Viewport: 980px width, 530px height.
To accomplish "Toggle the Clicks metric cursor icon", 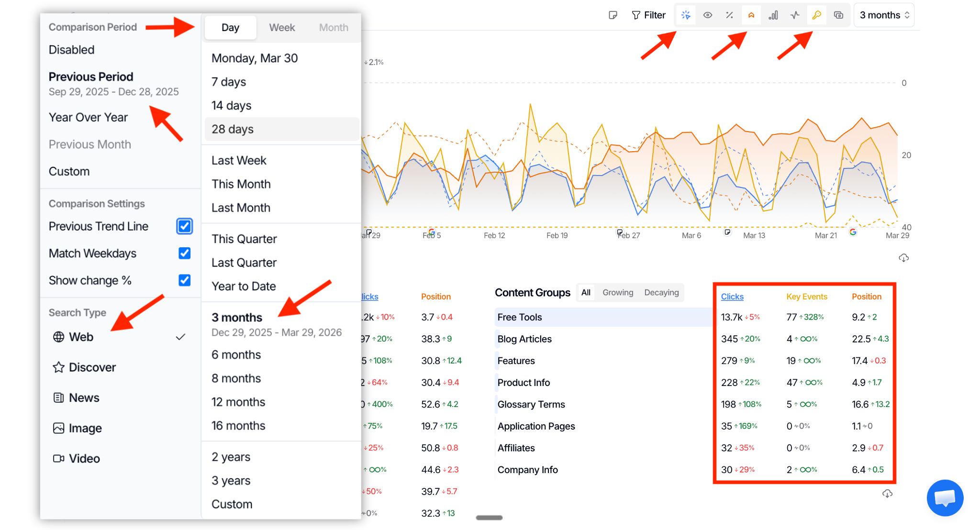I will tap(686, 15).
